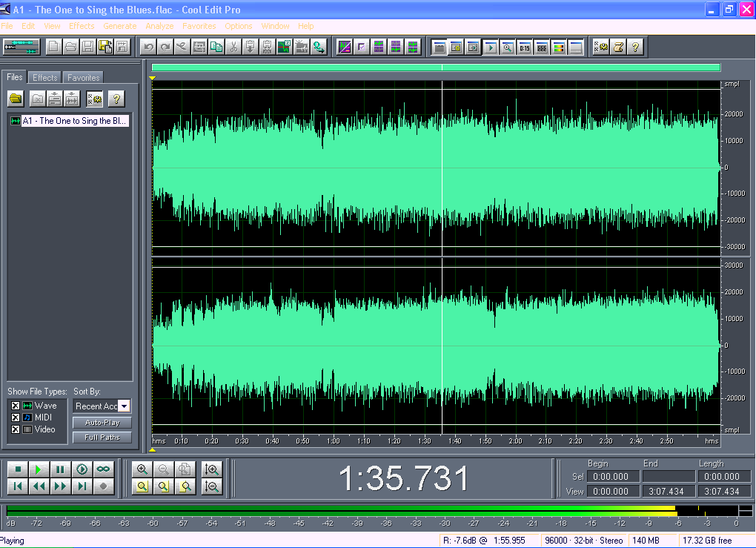Click Play to End circled play button
Image resolution: width=756 pixels, height=548 pixels.
click(x=82, y=469)
